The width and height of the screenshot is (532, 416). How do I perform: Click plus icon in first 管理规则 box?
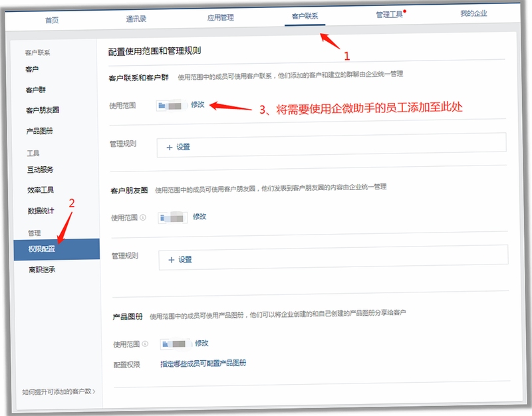click(170, 148)
